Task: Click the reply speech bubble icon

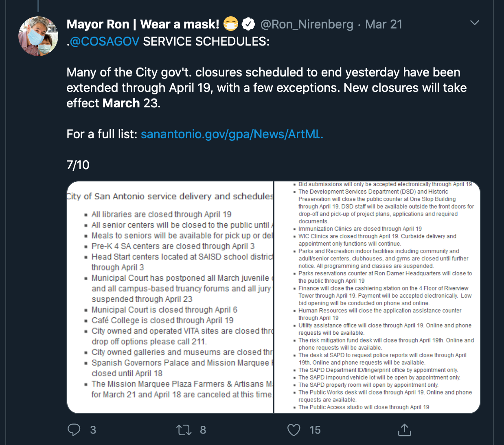Action: point(74,430)
